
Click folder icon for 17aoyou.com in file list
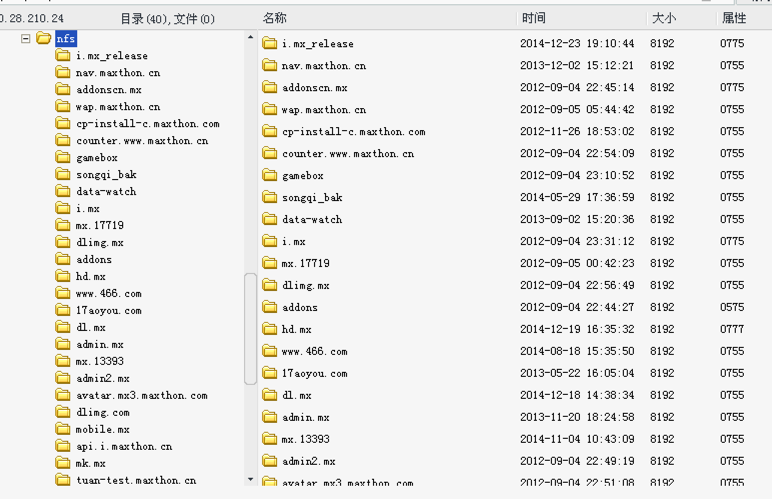pos(269,373)
